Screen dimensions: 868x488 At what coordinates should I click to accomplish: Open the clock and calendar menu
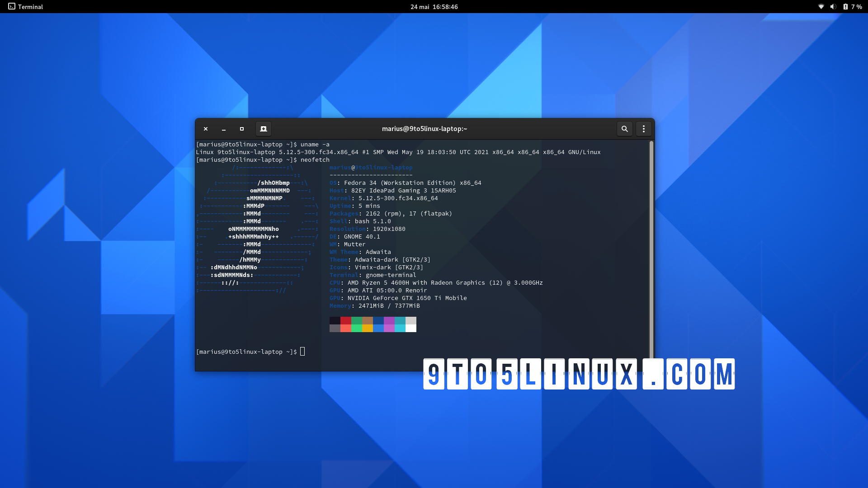[434, 7]
